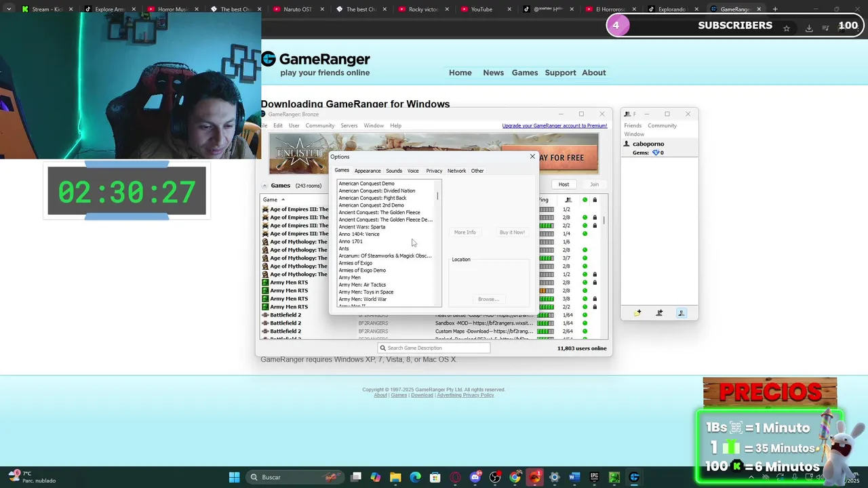Switch to the Sounds tab in Options
Image resolution: width=868 pixels, height=488 pixels.
(394, 171)
